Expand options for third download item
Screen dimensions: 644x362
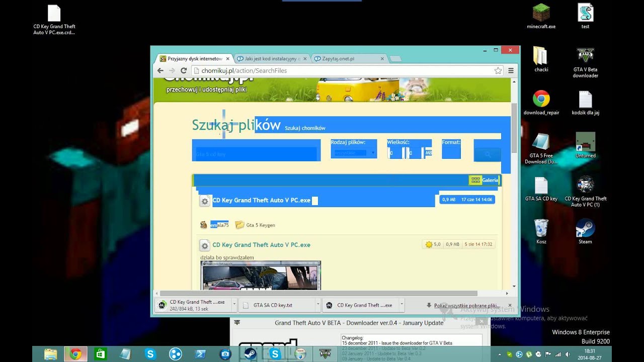click(x=401, y=305)
